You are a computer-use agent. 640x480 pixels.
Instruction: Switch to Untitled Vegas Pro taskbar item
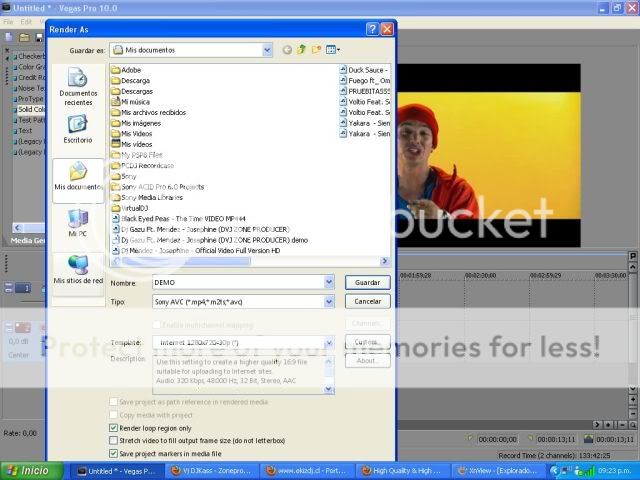point(117,471)
